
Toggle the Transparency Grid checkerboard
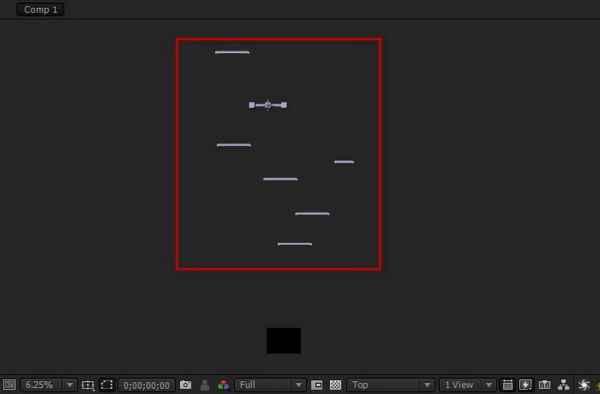(x=336, y=385)
